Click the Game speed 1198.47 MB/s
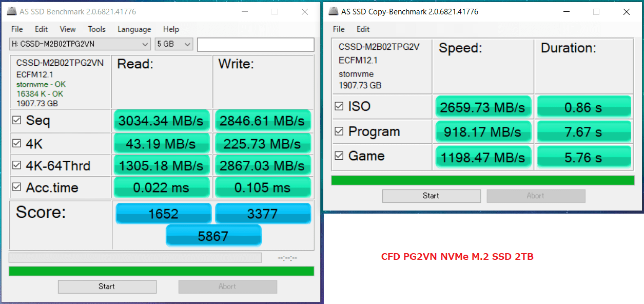The image size is (644, 304). [x=483, y=157]
